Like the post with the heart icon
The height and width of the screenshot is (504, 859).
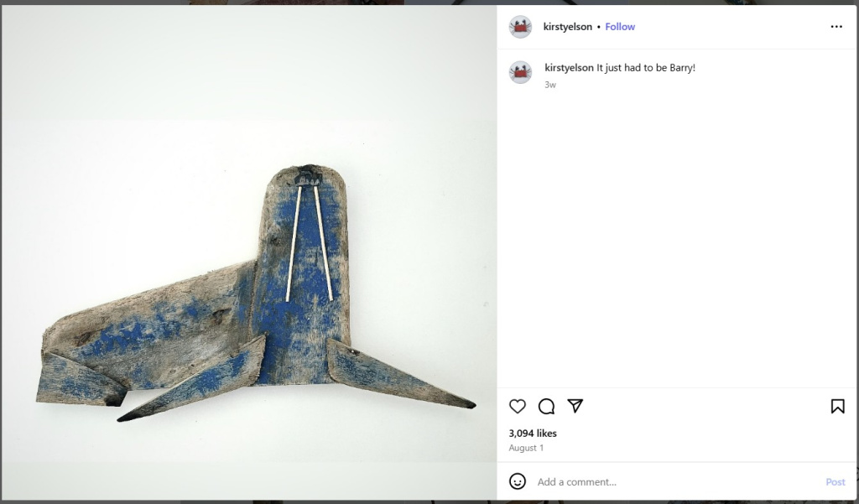[517, 407]
